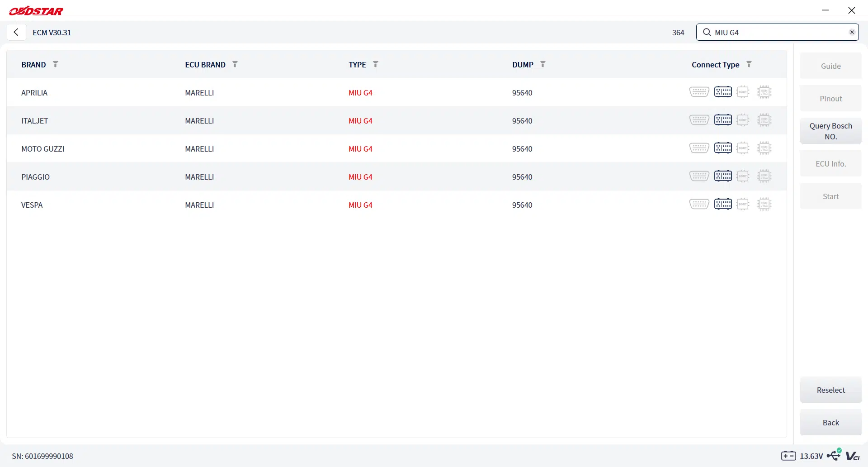Click dump 95640 in the APRILIA row

pyautogui.click(x=522, y=93)
